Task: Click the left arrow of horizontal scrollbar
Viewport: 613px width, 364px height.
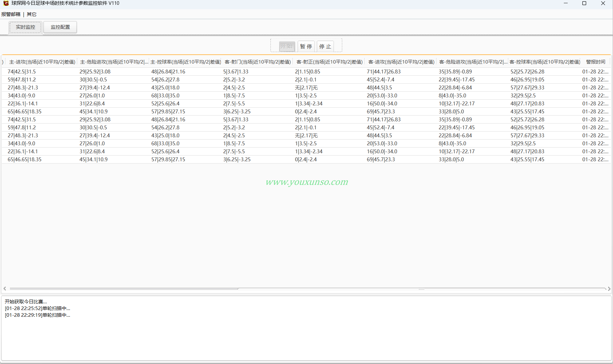Action: (5, 289)
